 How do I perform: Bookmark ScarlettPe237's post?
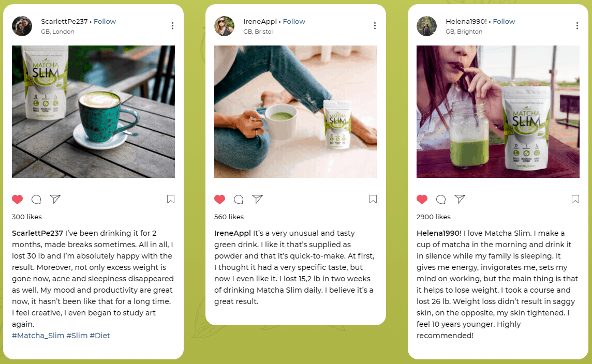pyautogui.click(x=171, y=199)
